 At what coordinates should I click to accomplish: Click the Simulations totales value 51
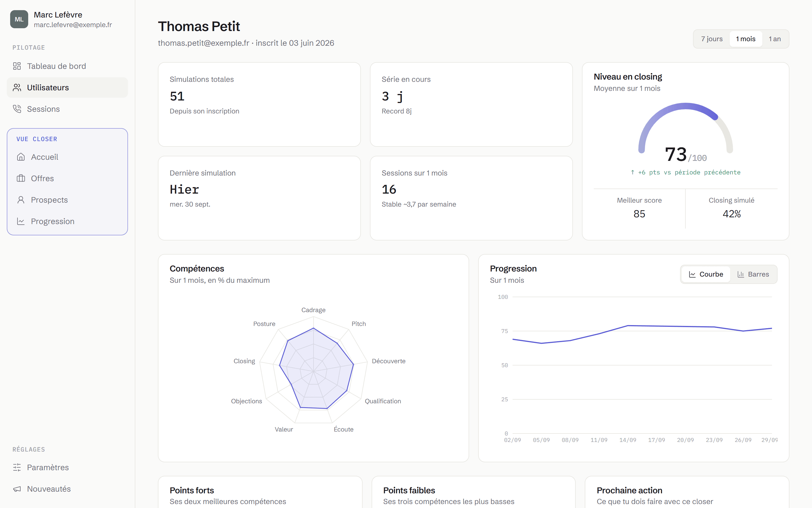[x=177, y=97]
